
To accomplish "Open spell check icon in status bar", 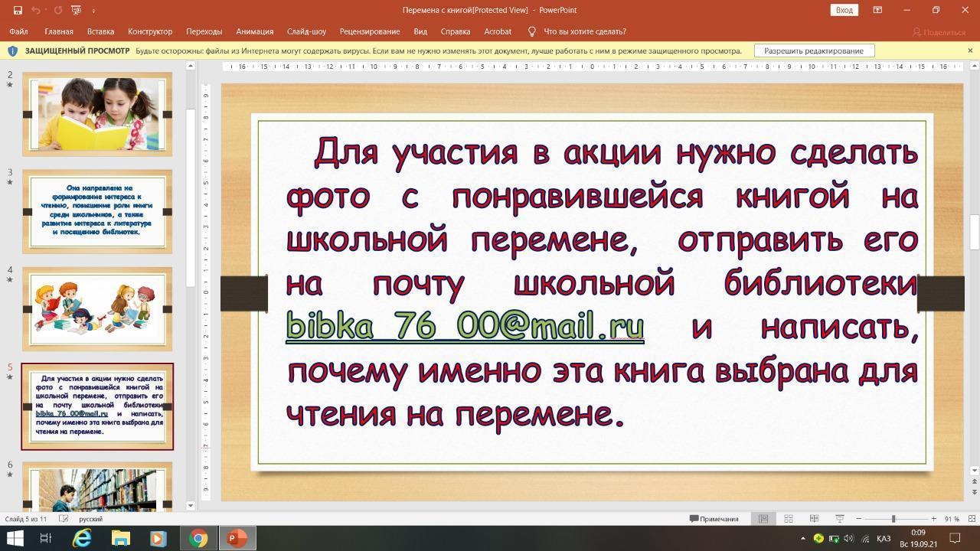I will click(x=64, y=519).
